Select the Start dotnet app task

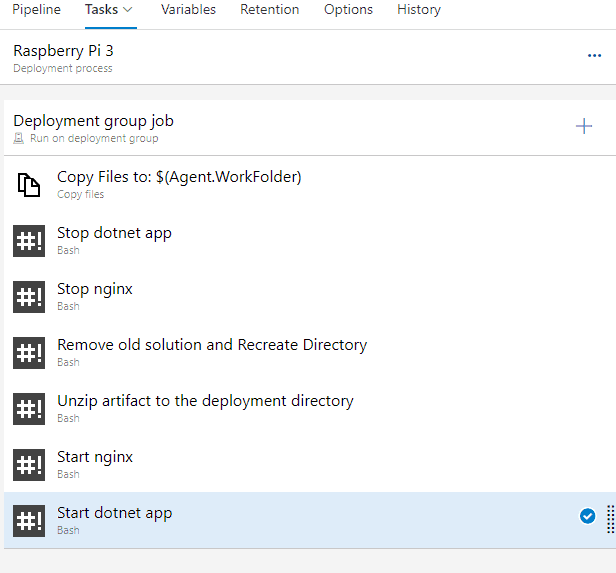310,521
